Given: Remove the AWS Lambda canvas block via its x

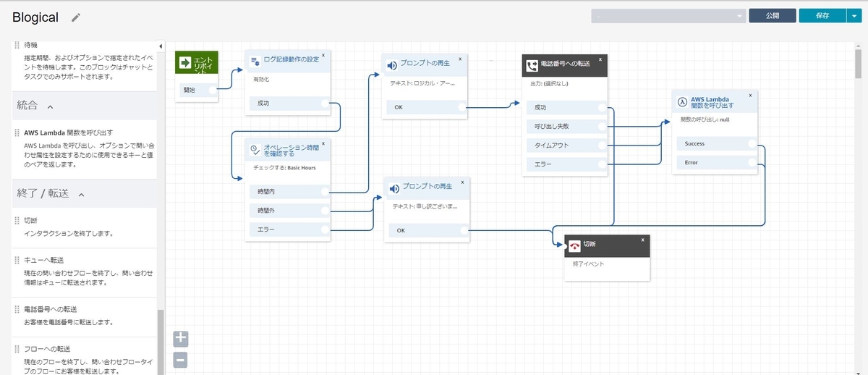Looking at the screenshot, I should click(750, 95).
